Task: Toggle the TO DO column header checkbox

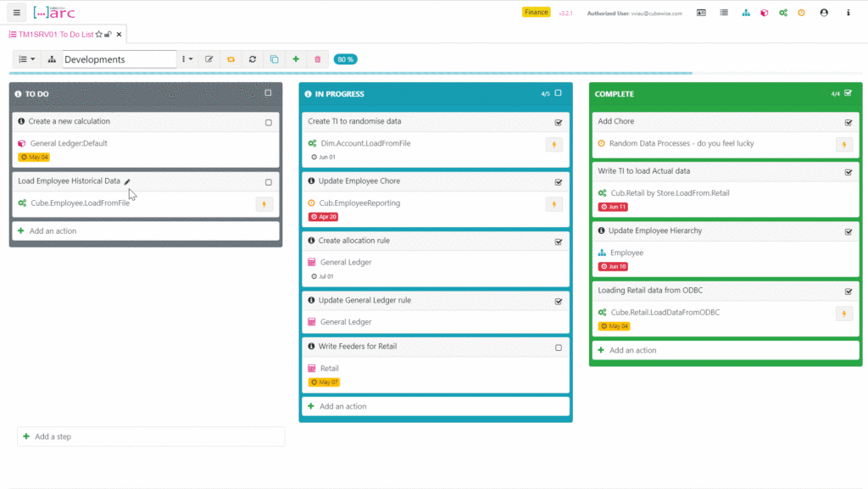Action: point(268,93)
